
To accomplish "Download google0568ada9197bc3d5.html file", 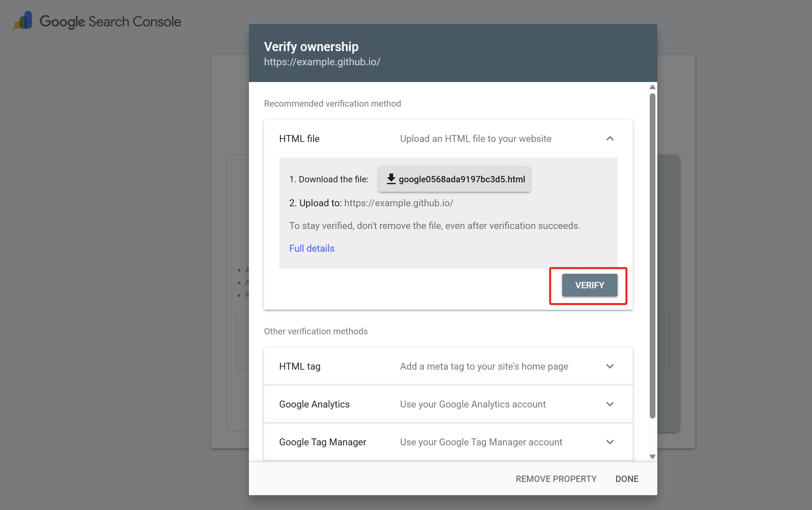I will click(x=454, y=179).
